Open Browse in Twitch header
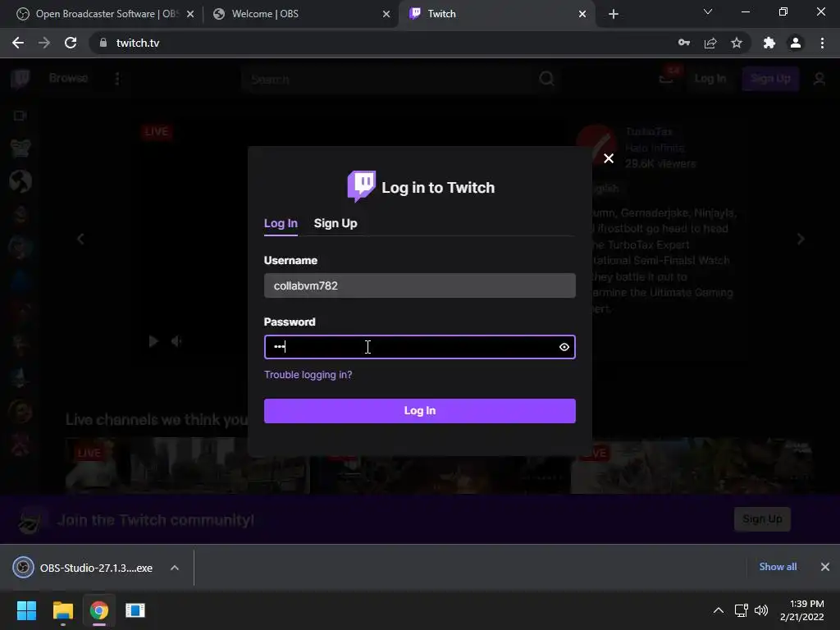The image size is (840, 630). pyautogui.click(x=69, y=78)
